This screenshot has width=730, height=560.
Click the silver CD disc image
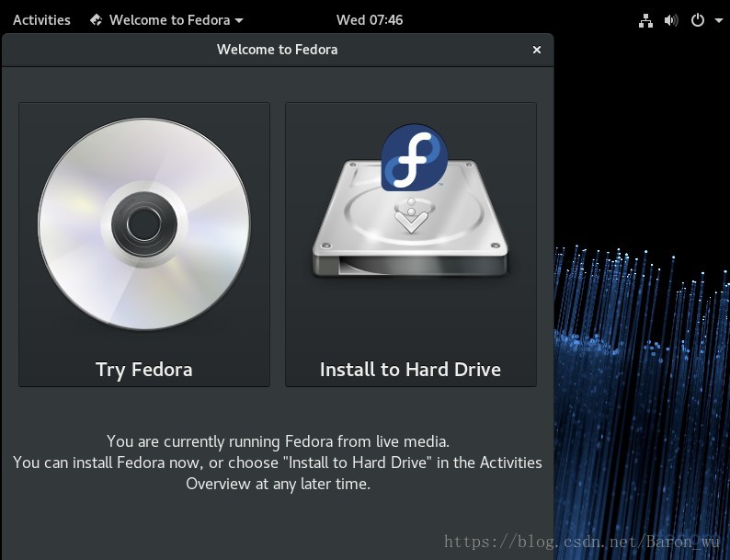tap(143, 223)
